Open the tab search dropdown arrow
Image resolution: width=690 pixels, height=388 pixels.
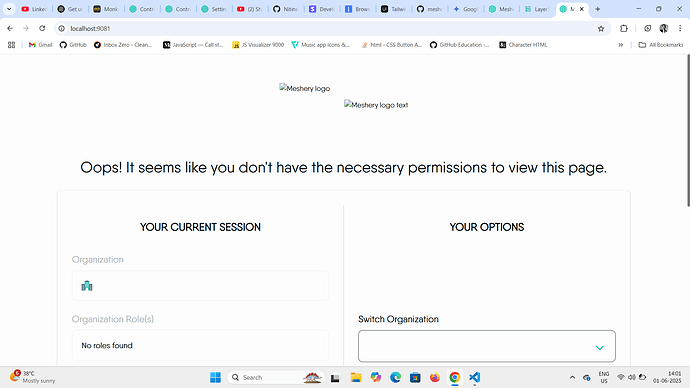click(9, 9)
